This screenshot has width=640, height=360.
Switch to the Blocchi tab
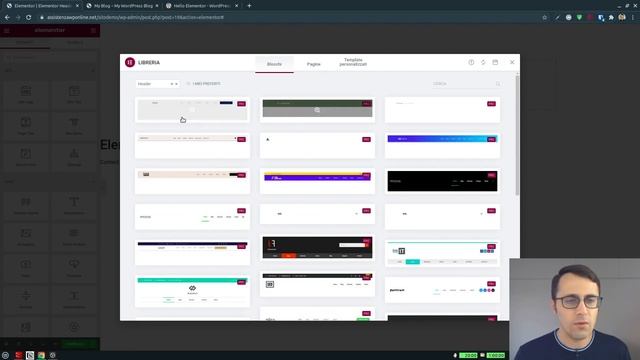(274, 64)
